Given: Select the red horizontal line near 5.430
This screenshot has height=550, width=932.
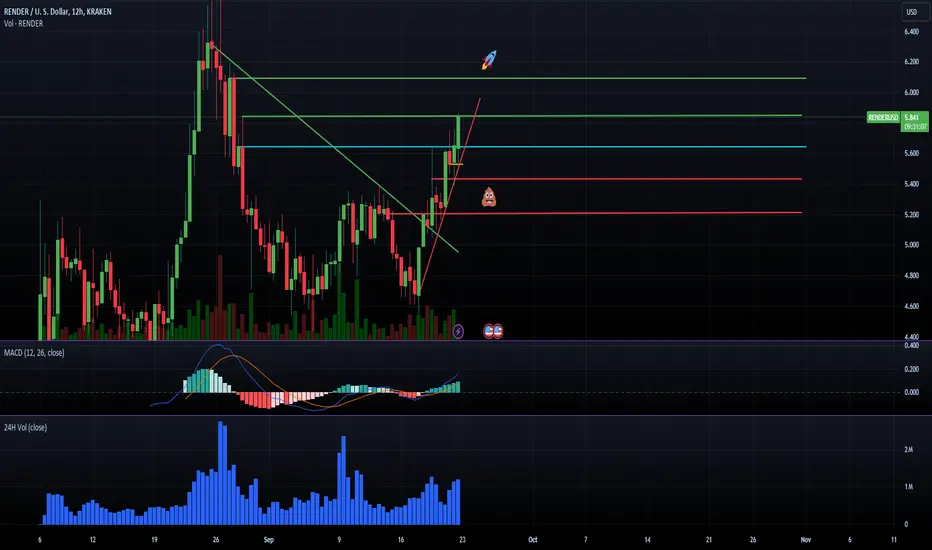Looking at the screenshot, I should pyautogui.click(x=616, y=178).
